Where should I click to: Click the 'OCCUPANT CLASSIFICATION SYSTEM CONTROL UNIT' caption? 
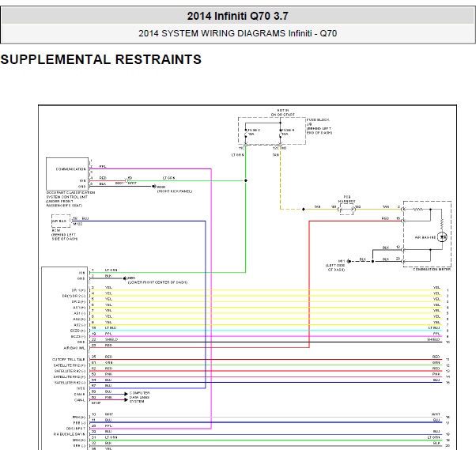tap(70, 199)
